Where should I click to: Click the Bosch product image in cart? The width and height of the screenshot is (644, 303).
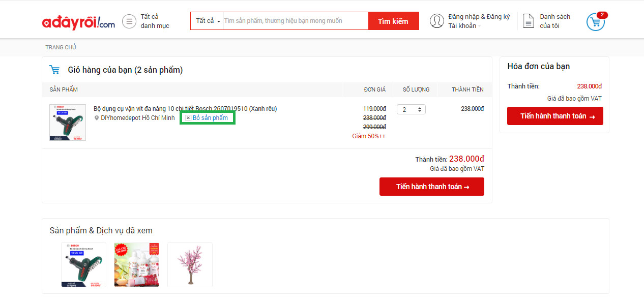pos(68,123)
